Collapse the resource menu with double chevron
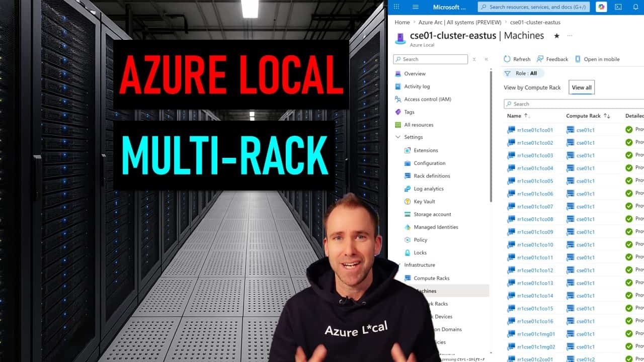This screenshot has height=362, width=644. [x=487, y=59]
